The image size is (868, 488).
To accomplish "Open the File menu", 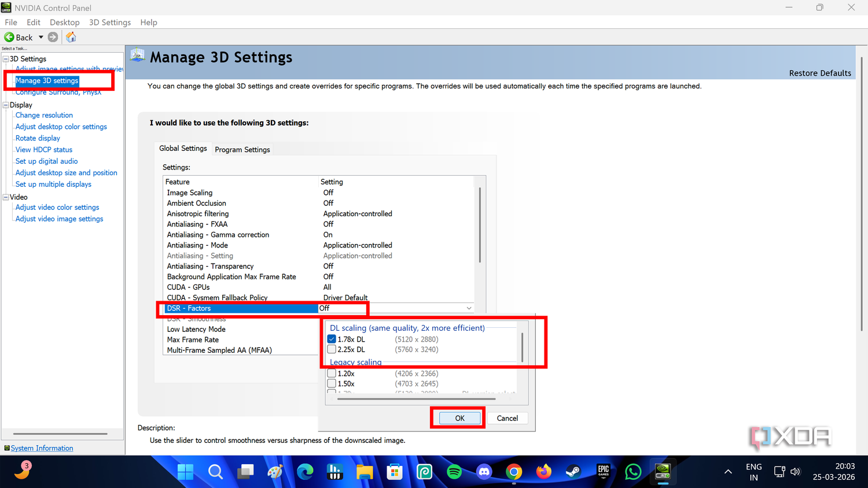I will pyautogui.click(x=11, y=22).
